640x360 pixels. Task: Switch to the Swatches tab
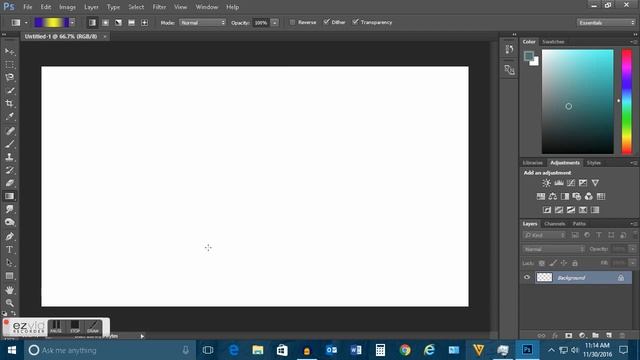(553, 42)
